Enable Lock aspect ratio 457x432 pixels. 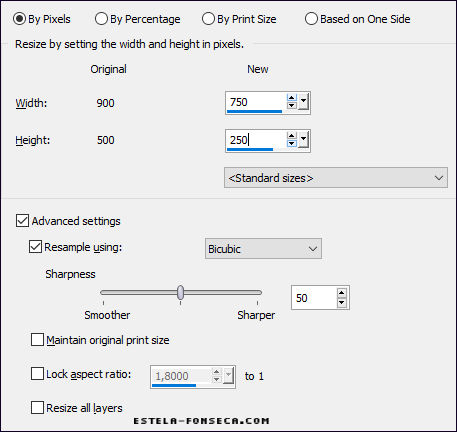coord(37,374)
